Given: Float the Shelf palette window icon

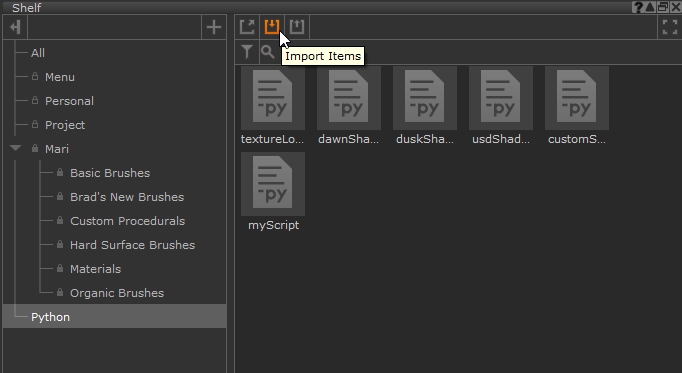Looking at the screenshot, I should (662, 7).
